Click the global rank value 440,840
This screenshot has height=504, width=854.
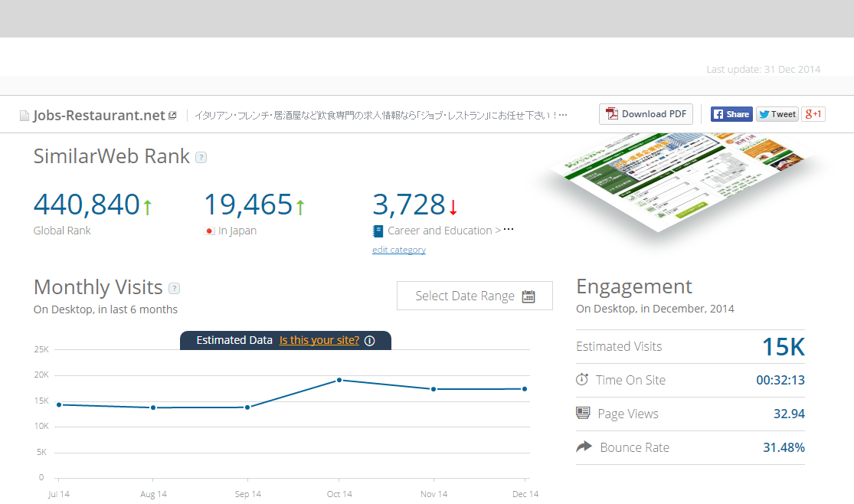tap(87, 205)
